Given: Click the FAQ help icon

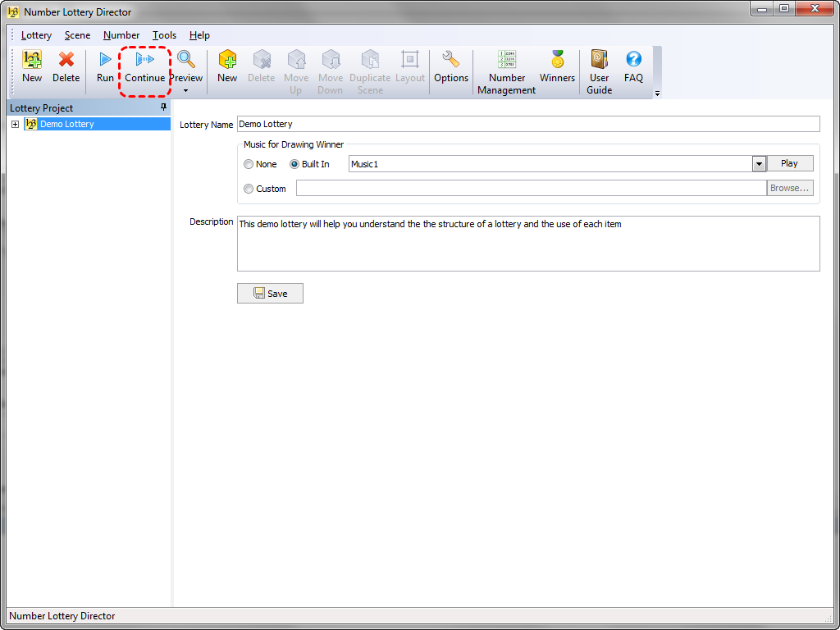Looking at the screenshot, I should click(633, 61).
